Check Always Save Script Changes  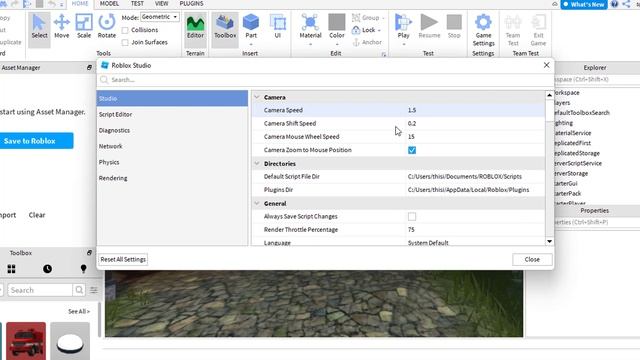(412, 216)
